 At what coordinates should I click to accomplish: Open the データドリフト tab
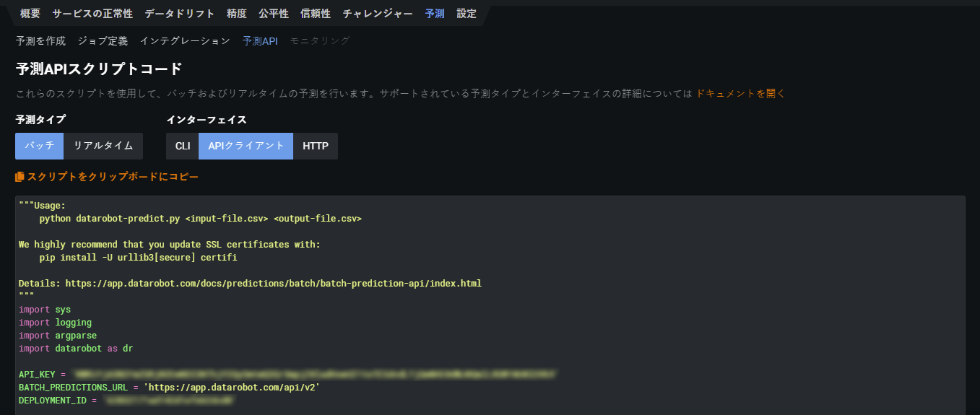[x=179, y=14]
